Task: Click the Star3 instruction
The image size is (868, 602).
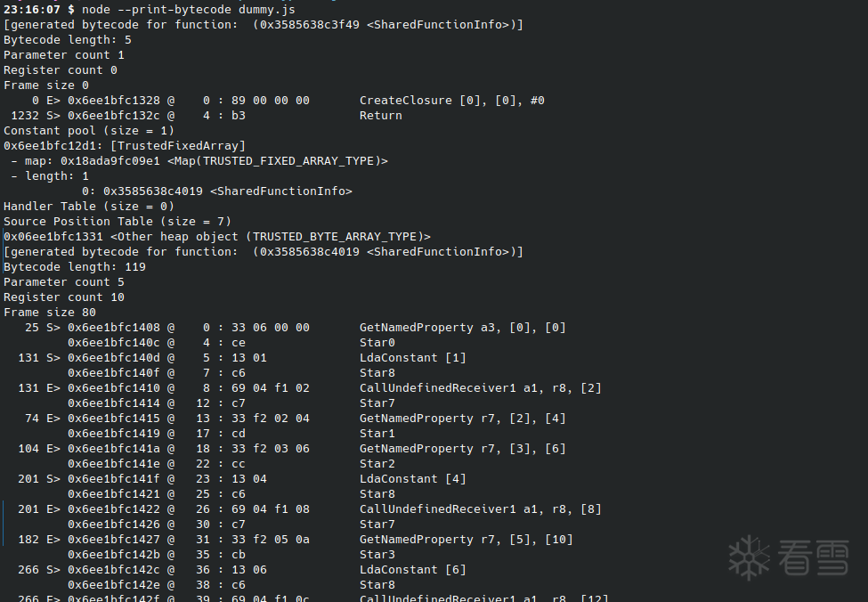Action: coord(377,554)
